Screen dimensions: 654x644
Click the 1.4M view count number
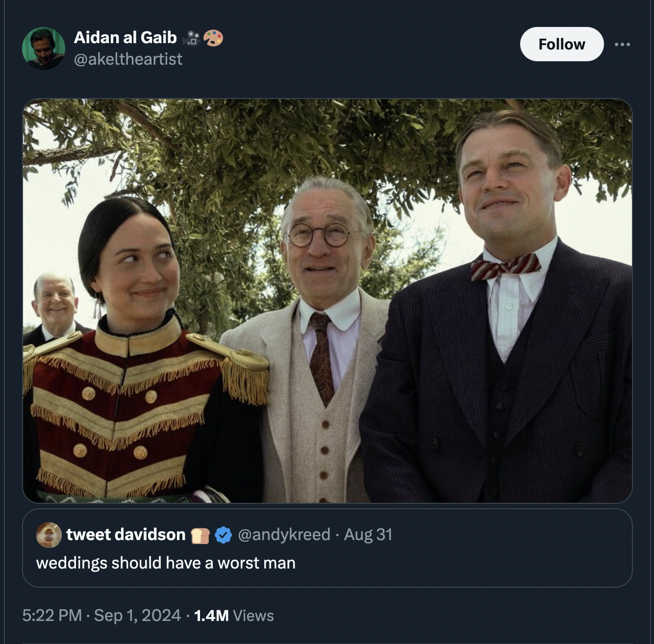pos(211,615)
